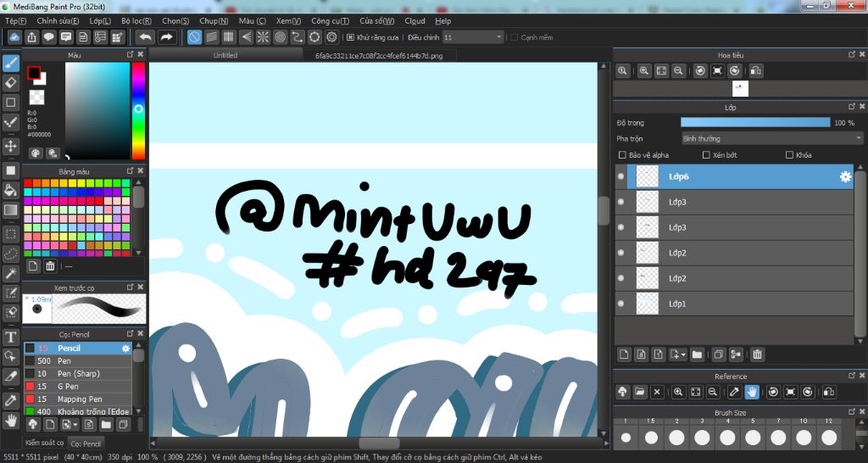Select G Pen brush
The image size is (868, 463).
coord(77,387)
